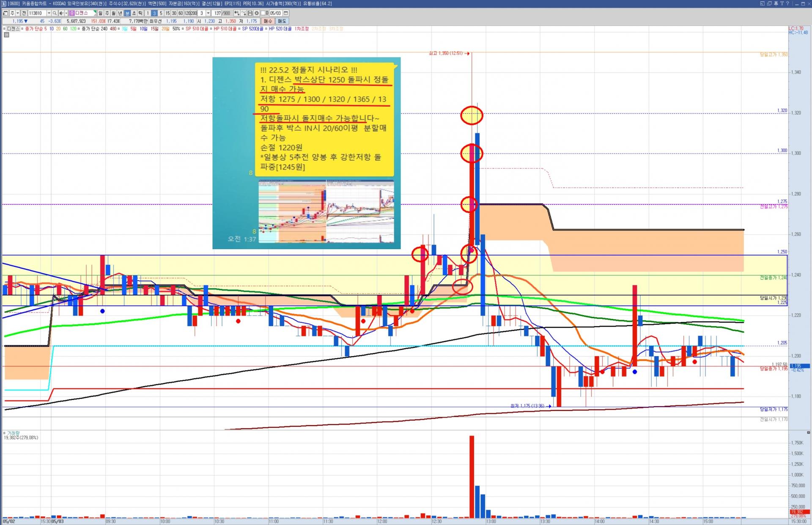Toggle the 디젠스 series legend checkbox

4,29
